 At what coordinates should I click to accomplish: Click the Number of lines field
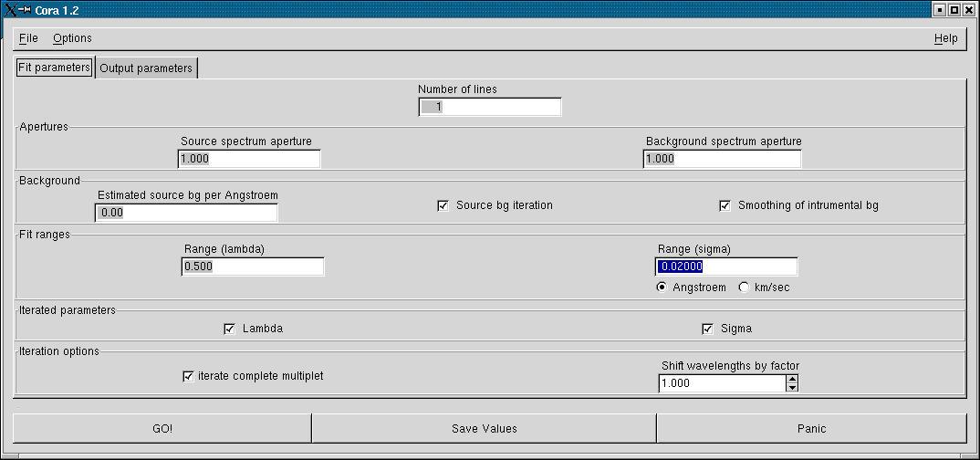click(x=489, y=107)
